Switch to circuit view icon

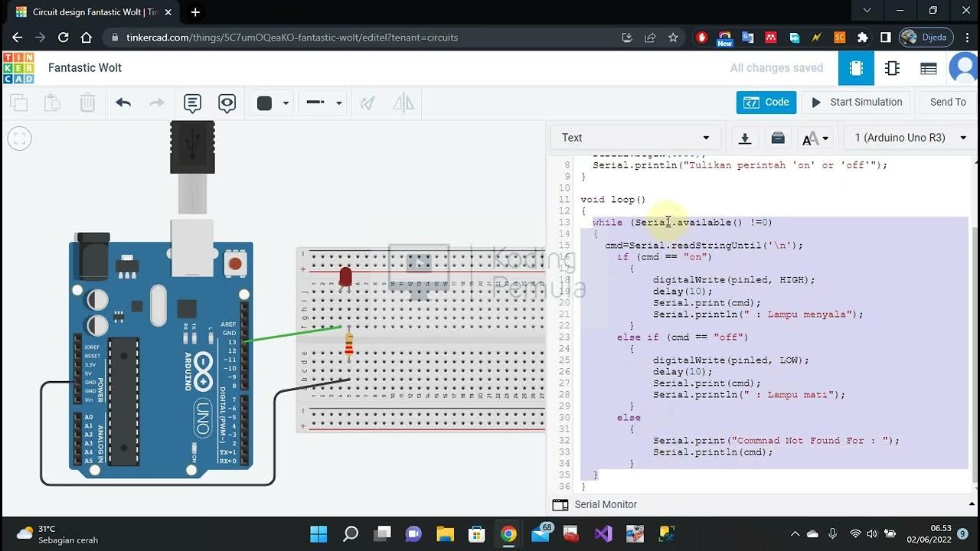point(856,68)
